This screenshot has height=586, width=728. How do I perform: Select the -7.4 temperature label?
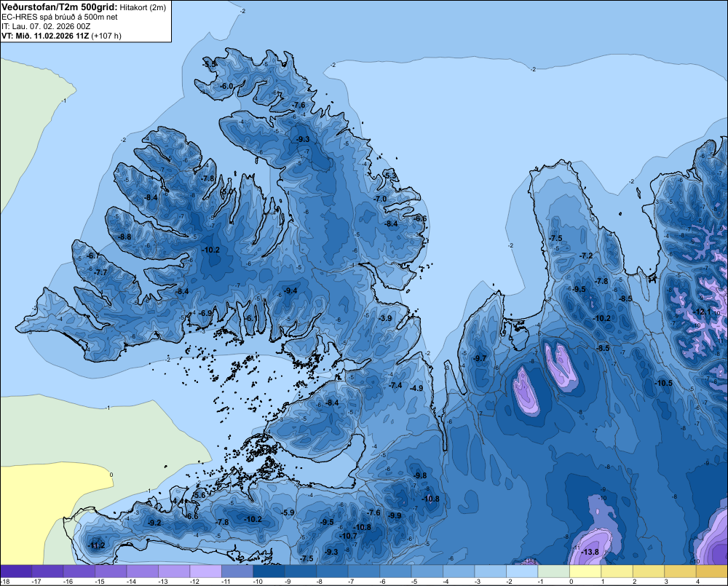395,385
